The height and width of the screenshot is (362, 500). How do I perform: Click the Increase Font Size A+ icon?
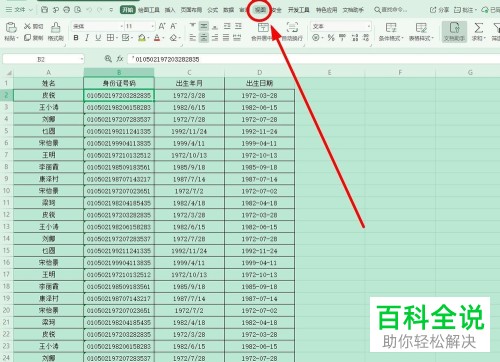pyautogui.click(x=162, y=26)
